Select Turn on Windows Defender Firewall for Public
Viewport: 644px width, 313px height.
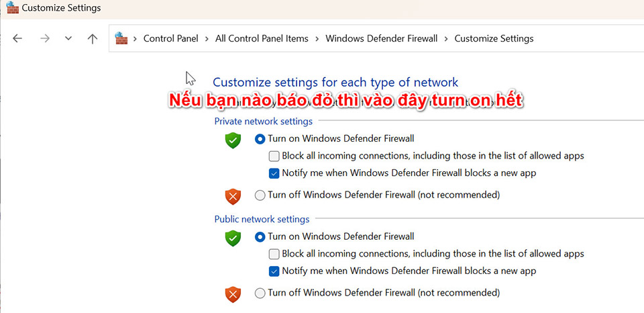[260, 236]
